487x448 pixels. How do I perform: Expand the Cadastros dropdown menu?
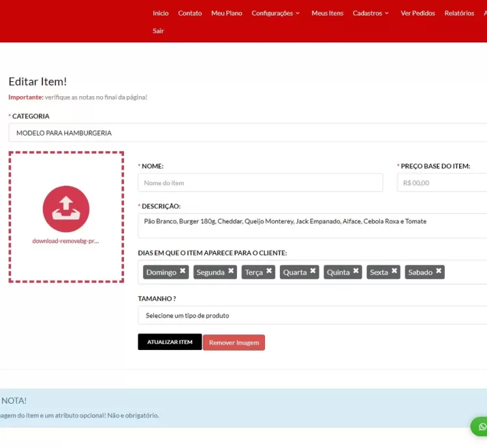coord(371,13)
